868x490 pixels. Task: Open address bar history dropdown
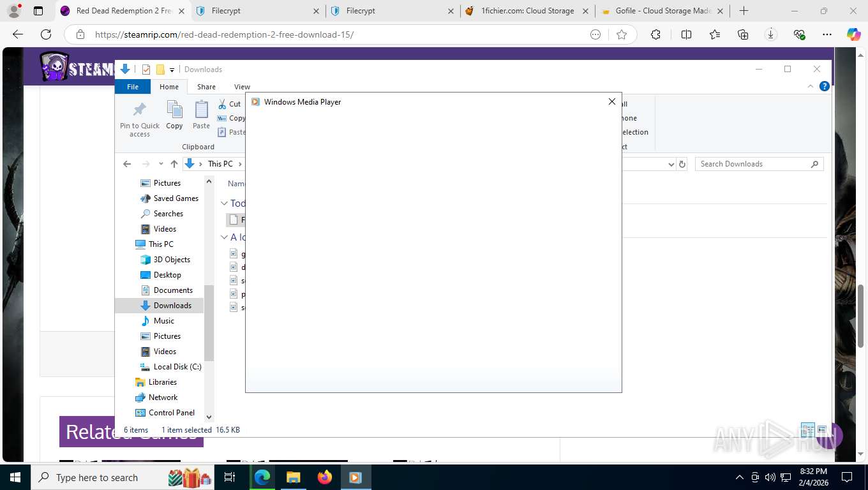click(x=671, y=164)
